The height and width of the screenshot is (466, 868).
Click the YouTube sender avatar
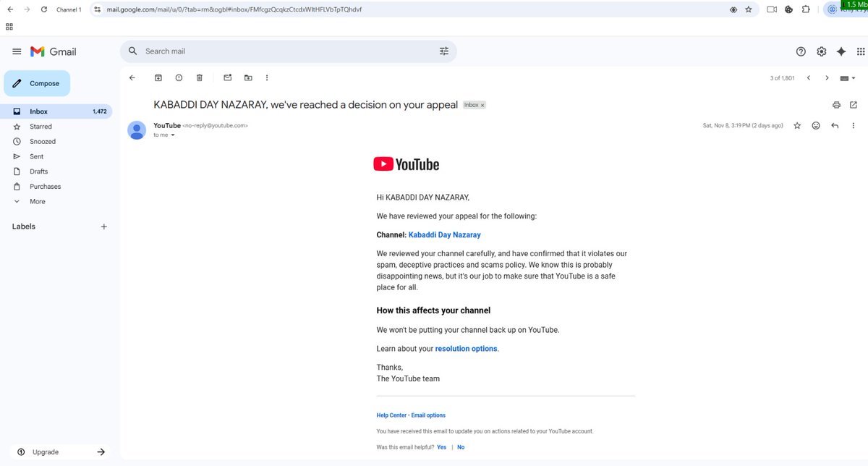pyautogui.click(x=137, y=130)
